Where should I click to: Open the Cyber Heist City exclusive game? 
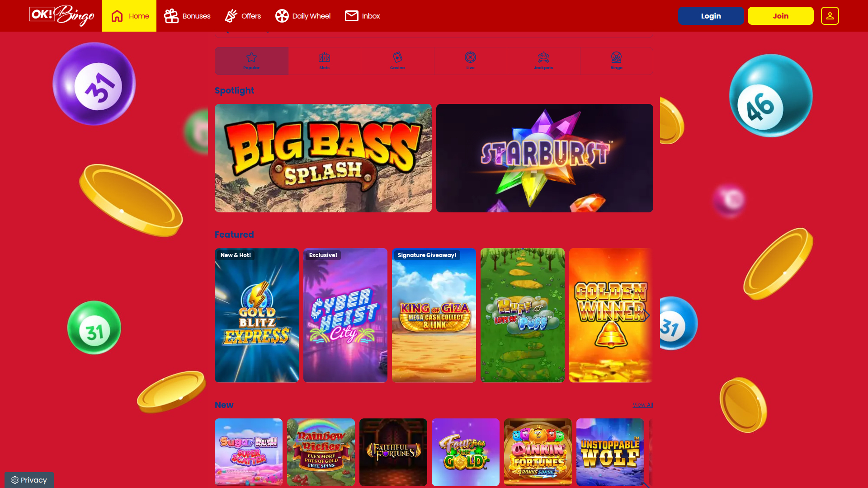345,315
